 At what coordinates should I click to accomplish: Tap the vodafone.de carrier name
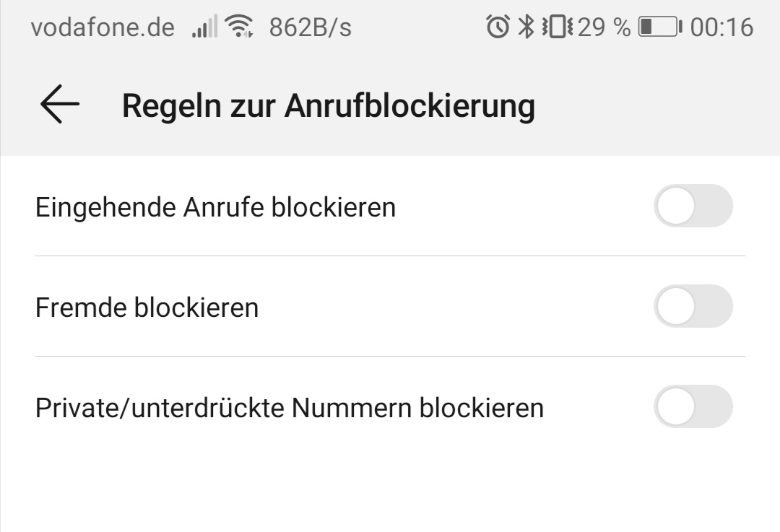103,27
